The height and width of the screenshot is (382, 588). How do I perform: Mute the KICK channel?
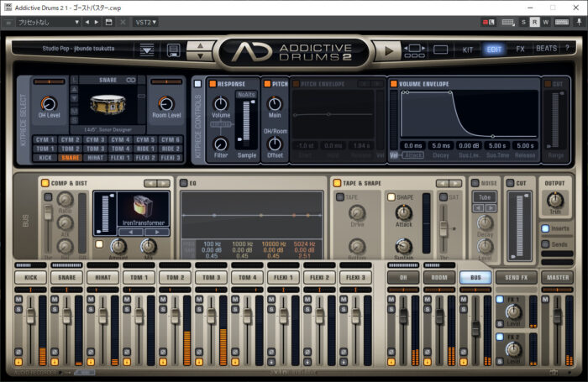tap(18, 299)
